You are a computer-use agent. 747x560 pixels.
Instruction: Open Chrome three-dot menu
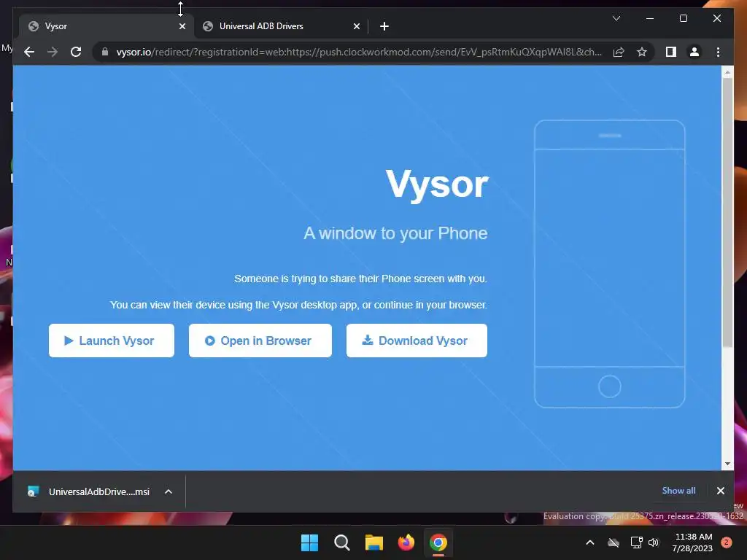pyautogui.click(x=718, y=52)
